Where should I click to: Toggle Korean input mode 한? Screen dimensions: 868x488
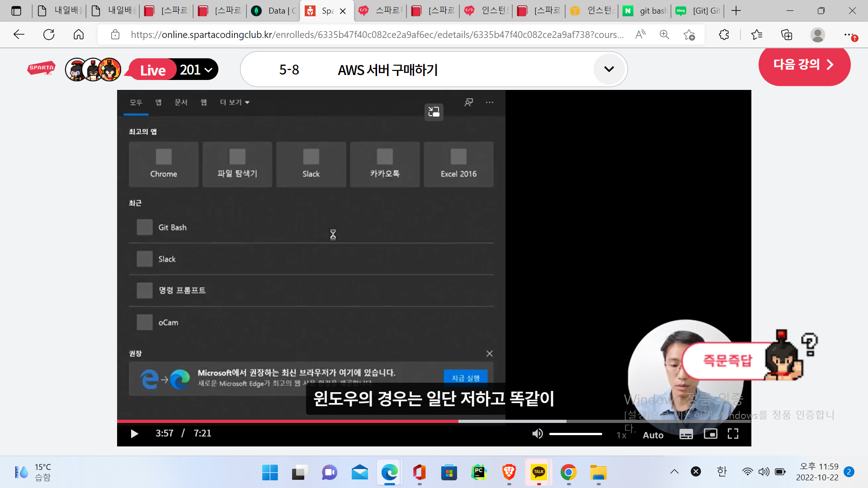[722, 472]
